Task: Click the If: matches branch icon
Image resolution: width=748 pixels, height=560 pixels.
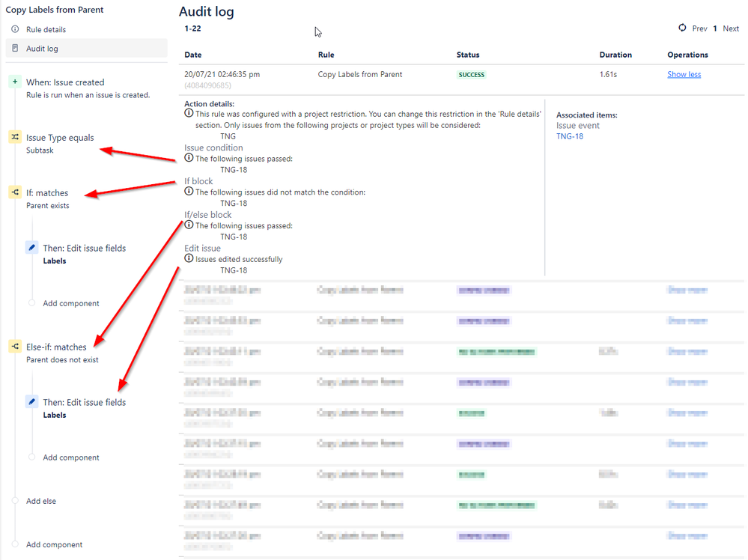Action: point(15,192)
